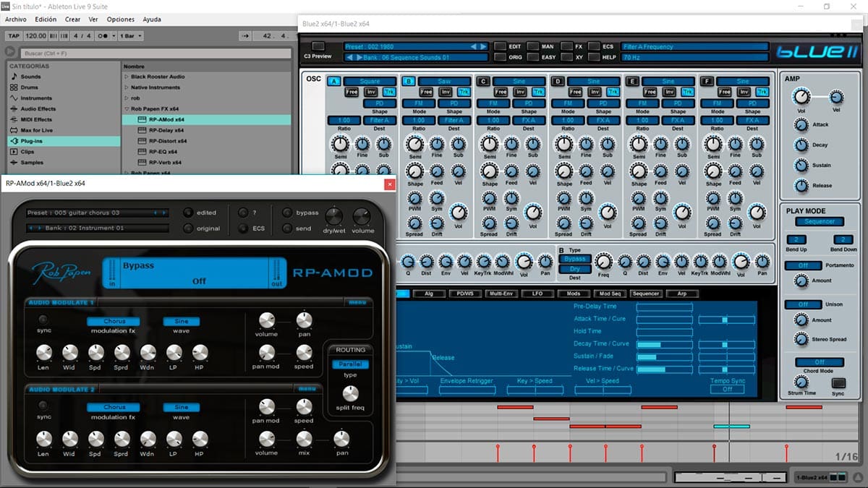Expand the Native Instruments folder

coord(127,87)
